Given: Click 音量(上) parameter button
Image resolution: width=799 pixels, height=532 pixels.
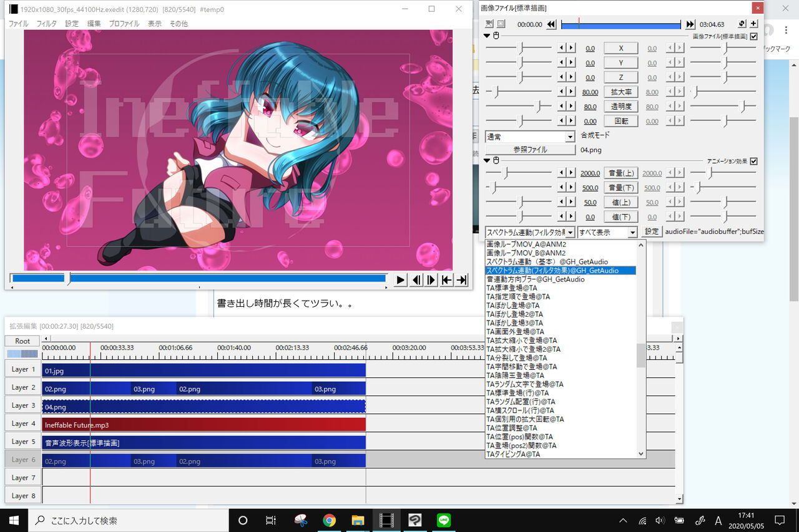Looking at the screenshot, I should coord(620,173).
